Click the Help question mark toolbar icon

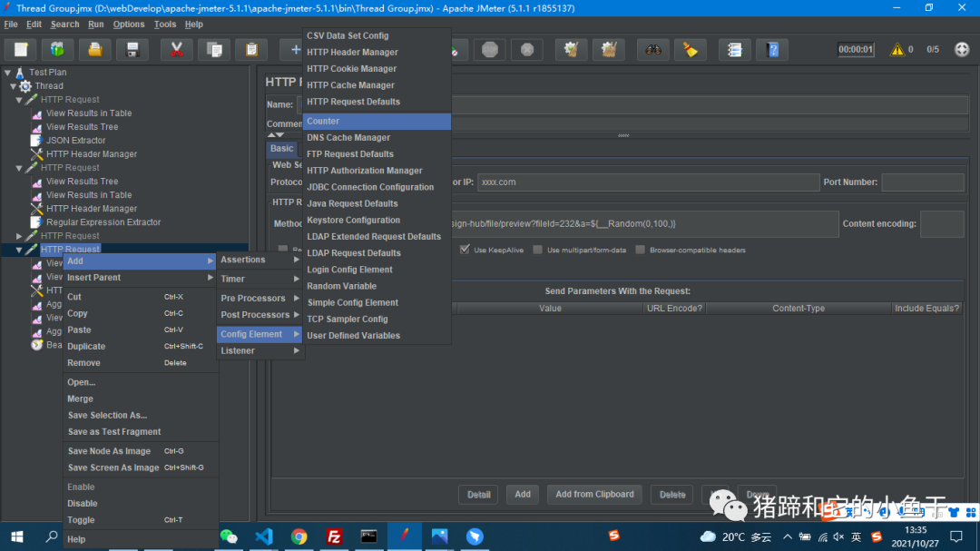tap(772, 49)
